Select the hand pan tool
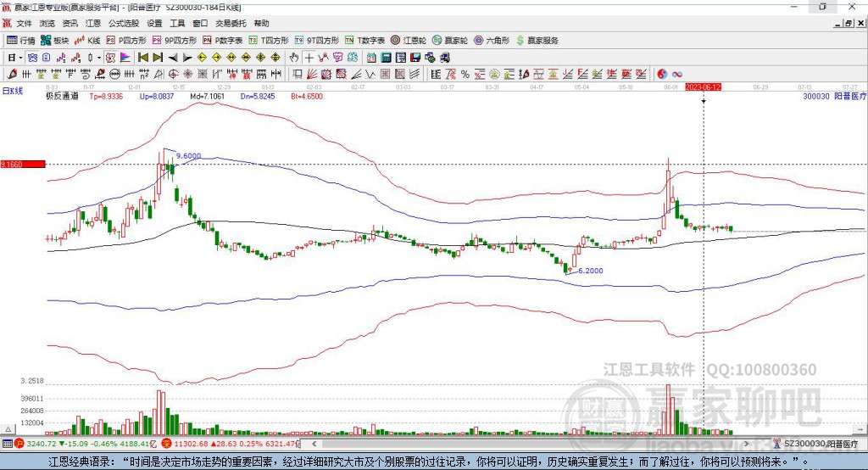 294,58
